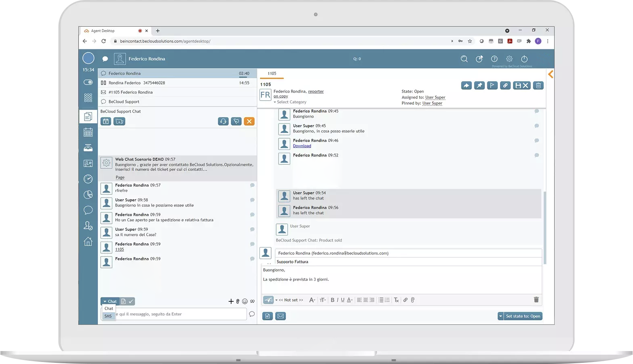
Task: Expand the Select Category dropdown
Action: tap(290, 102)
